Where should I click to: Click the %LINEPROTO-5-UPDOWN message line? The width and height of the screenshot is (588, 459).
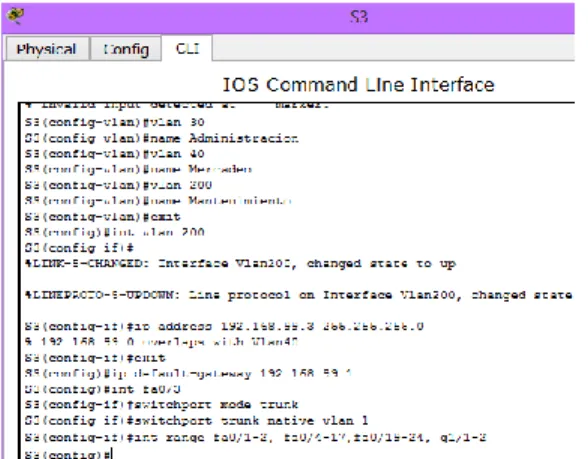coord(298,295)
